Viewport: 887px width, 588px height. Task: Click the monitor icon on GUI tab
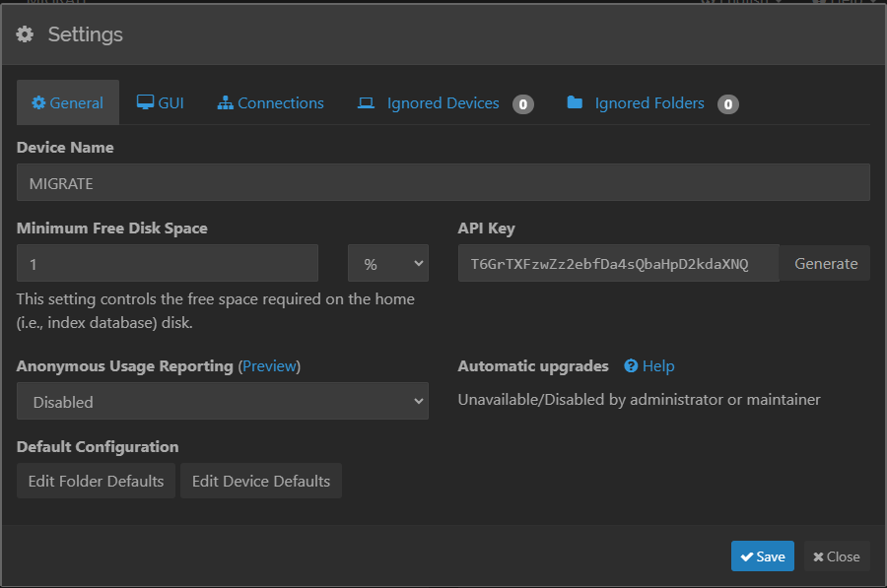(x=145, y=102)
